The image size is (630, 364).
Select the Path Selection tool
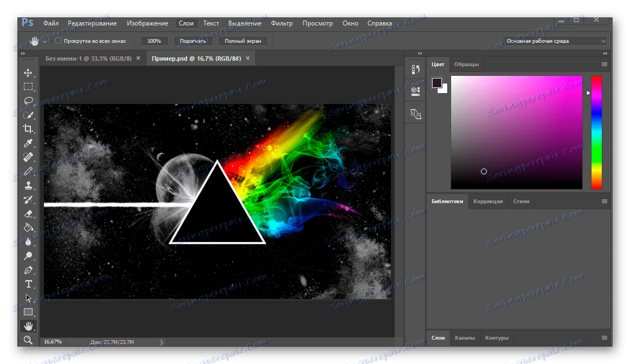coord(28,298)
